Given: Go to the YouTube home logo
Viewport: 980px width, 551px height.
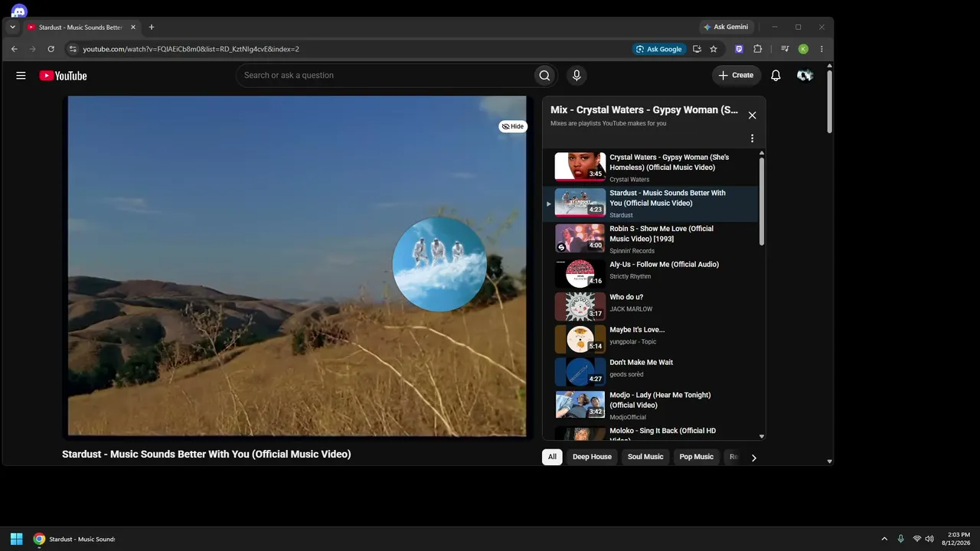Looking at the screenshot, I should pyautogui.click(x=63, y=76).
